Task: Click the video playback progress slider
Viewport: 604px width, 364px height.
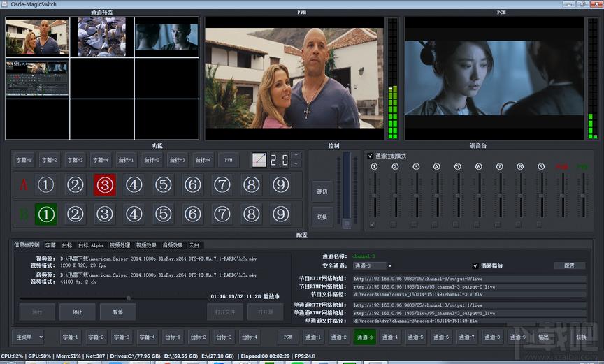Action: tap(113, 298)
